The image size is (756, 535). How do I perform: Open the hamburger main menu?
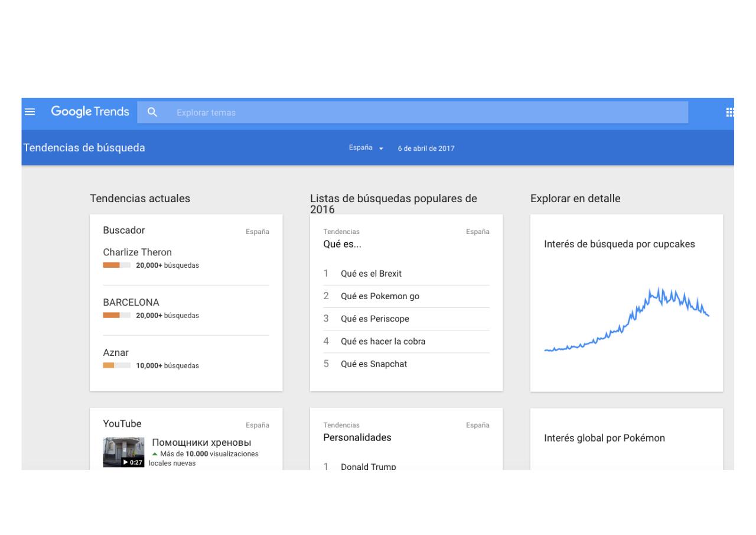tap(30, 112)
